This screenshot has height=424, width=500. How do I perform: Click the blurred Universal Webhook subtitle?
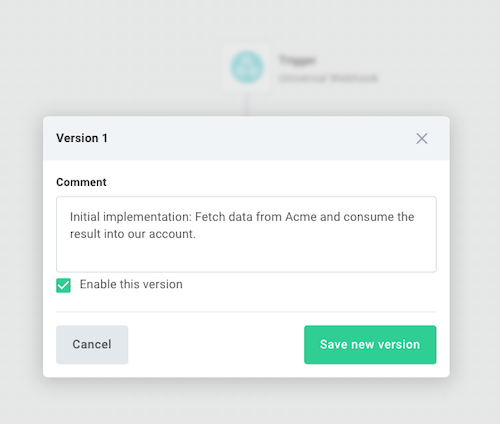328,78
